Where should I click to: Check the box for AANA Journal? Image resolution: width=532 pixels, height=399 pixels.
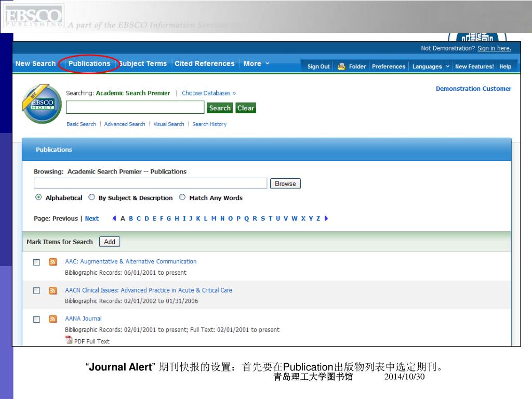[x=37, y=320]
